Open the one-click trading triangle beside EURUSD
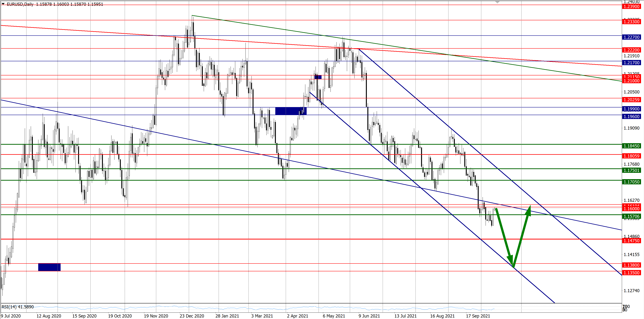Viewport: 644px width, 319px height. point(3,4)
